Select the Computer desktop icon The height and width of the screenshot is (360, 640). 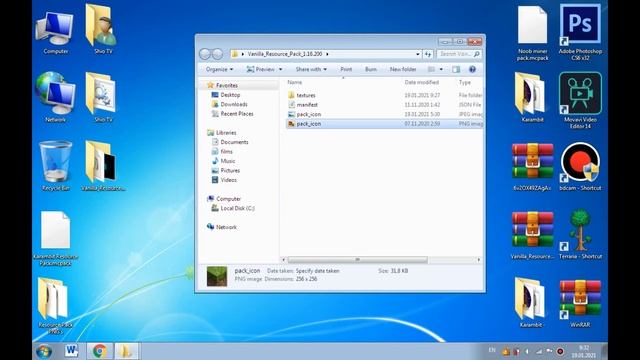tap(55, 33)
